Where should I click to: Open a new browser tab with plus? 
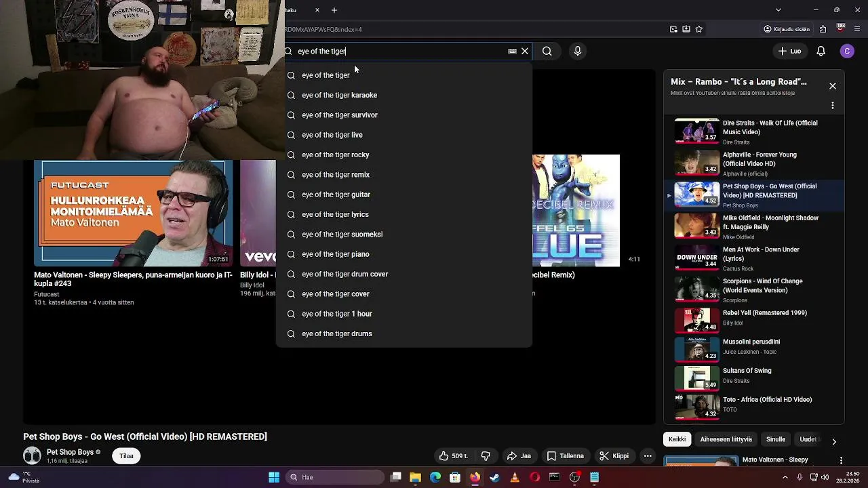(x=334, y=10)
